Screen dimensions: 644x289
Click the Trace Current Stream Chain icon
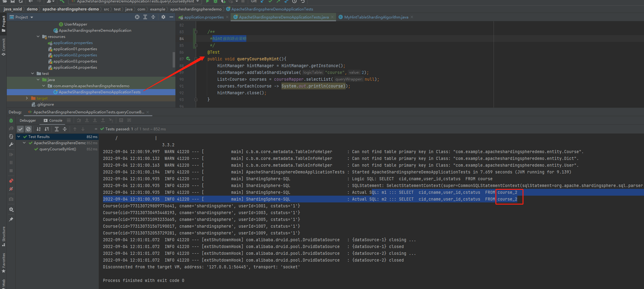129,120
